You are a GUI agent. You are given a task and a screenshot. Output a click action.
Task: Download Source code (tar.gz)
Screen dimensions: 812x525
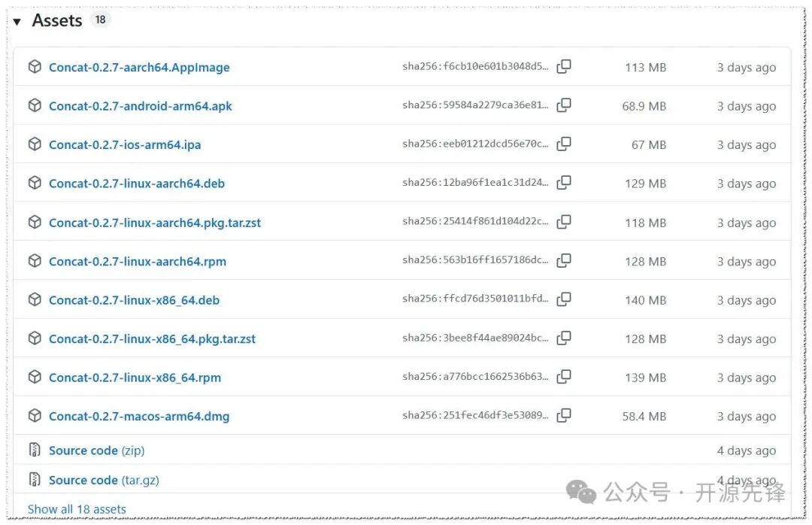(x=104, y=481)
